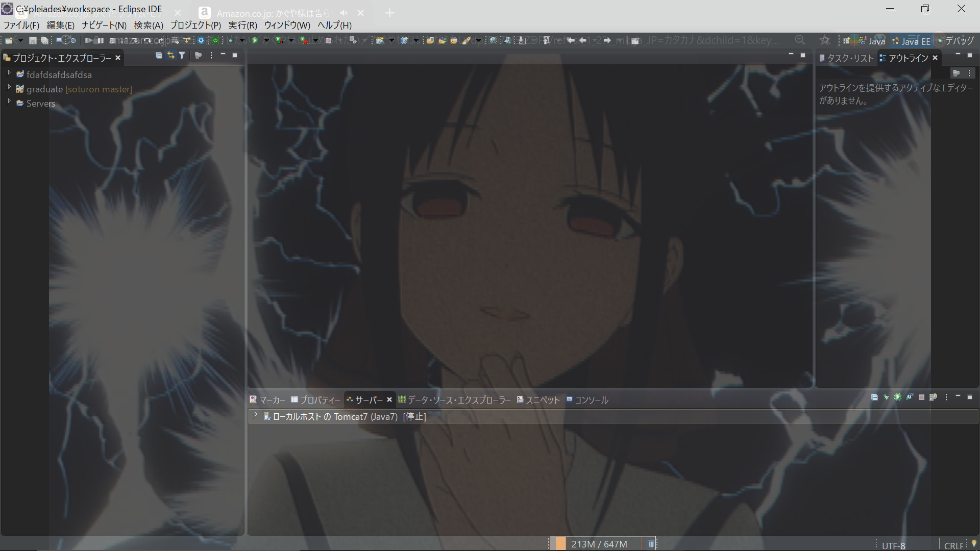Click the heap memory status bar

(x=598, y=544)
